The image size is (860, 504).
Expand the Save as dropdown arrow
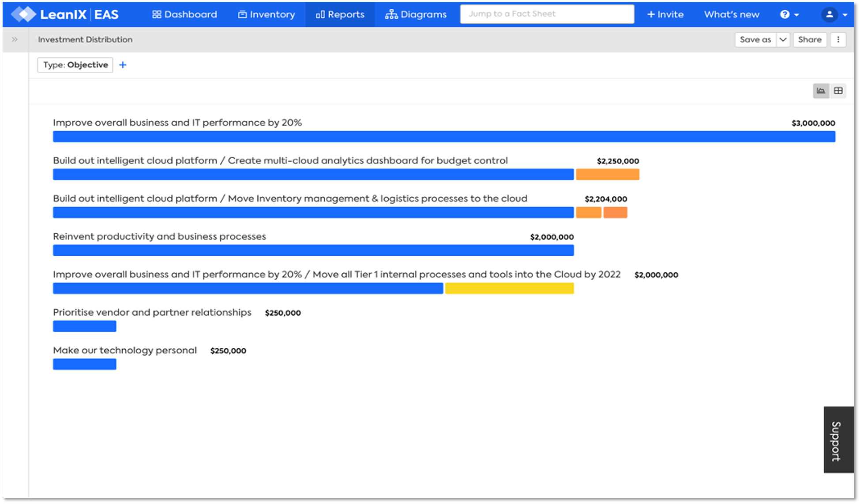(783, 40)
